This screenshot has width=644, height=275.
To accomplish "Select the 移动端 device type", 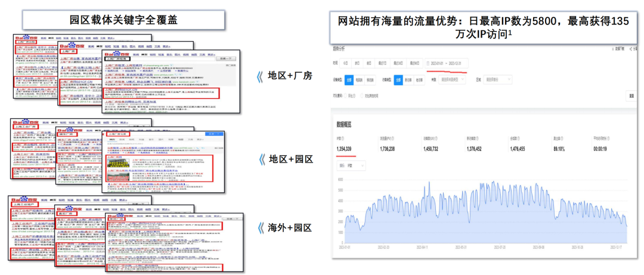I will tap(370, 80).
